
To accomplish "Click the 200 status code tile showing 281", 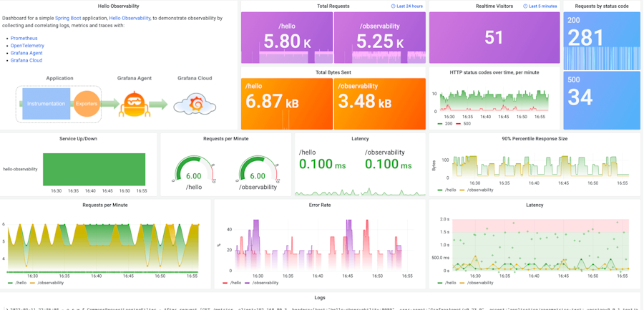I will tap(602, 41).
